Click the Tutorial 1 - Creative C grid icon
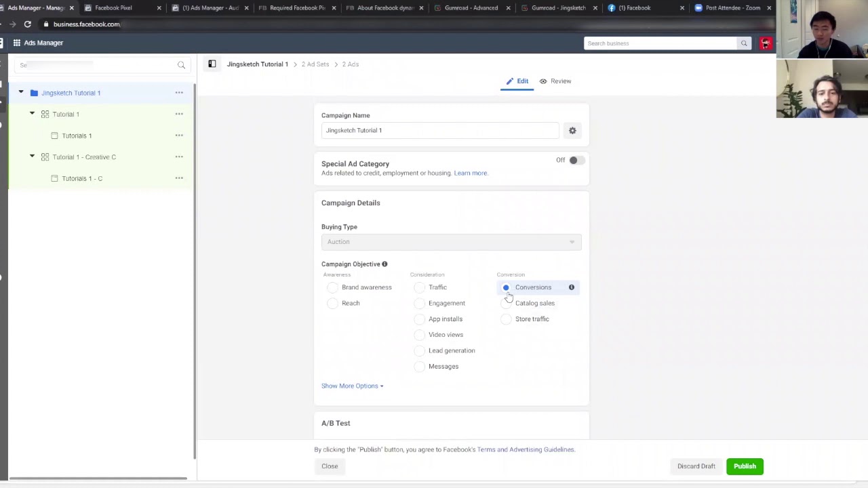Image resolution: width=868 pixels, height=488 pixels. pos(45,157)
